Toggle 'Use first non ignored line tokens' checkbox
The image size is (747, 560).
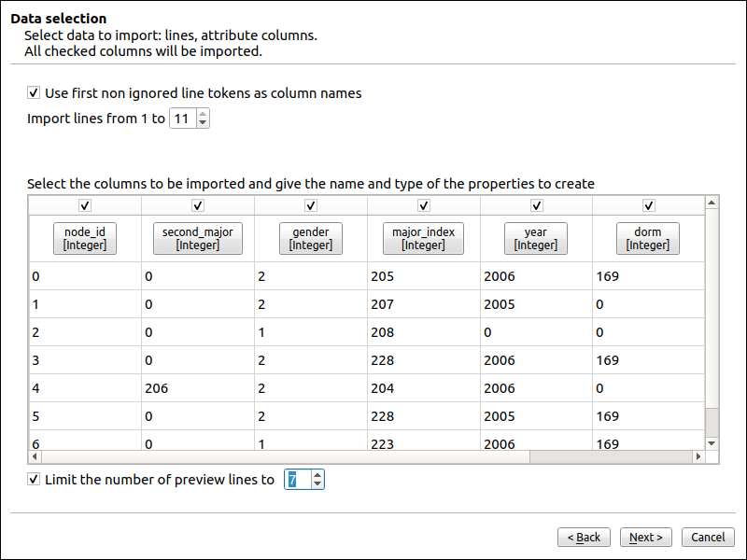click(x=34, y=93)
